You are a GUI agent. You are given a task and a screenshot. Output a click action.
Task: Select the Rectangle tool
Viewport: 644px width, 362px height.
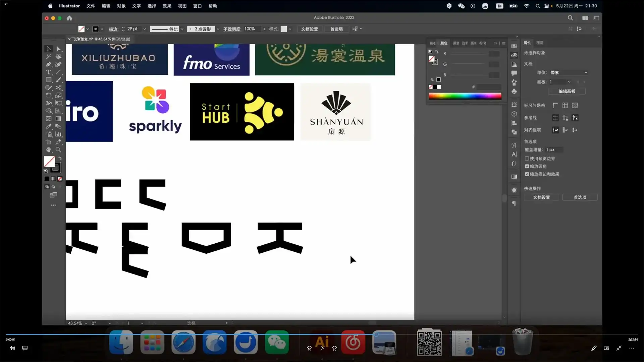[48, 80]
